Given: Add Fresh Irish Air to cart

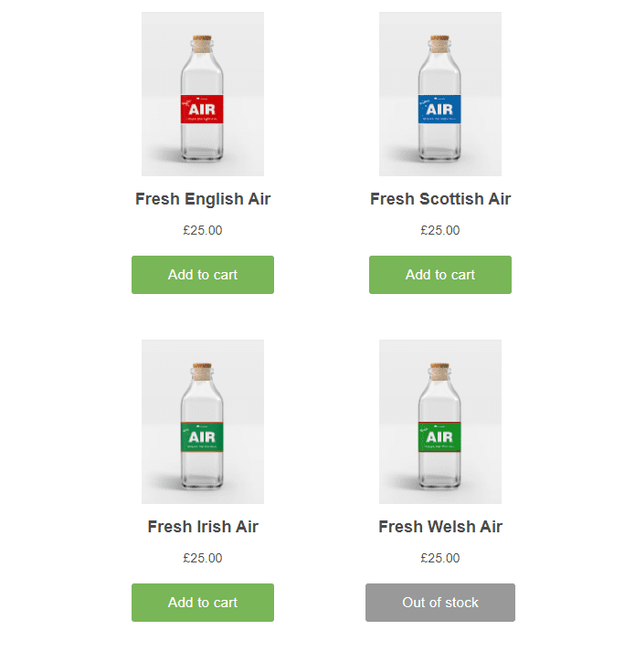Looking at the screenshot, I should click(x=203, y=603).
